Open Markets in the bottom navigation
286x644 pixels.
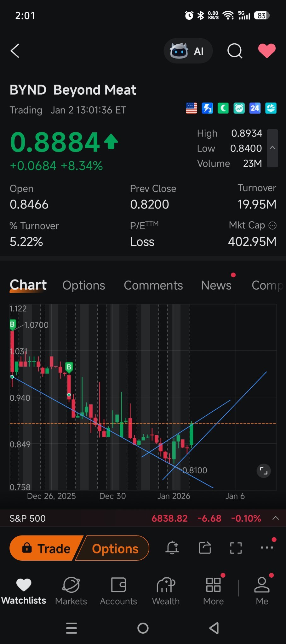coord(71,591)
